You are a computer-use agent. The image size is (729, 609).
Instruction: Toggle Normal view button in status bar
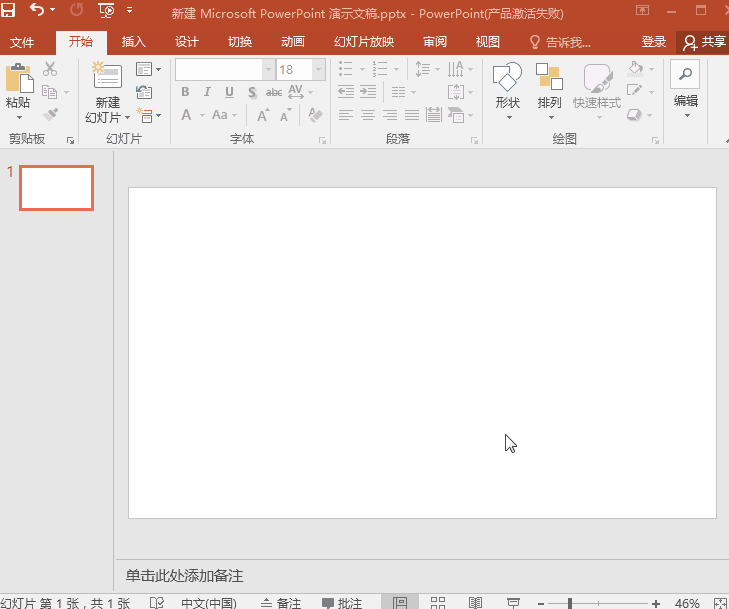pos(400,603)
